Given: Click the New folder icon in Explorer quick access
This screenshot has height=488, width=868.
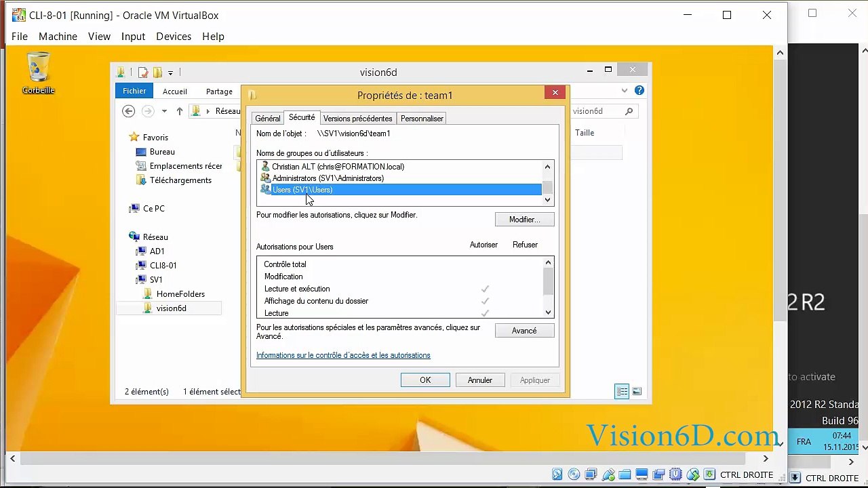Looking at the screenshot, I should pyautogui.click(x=157, y=73).
